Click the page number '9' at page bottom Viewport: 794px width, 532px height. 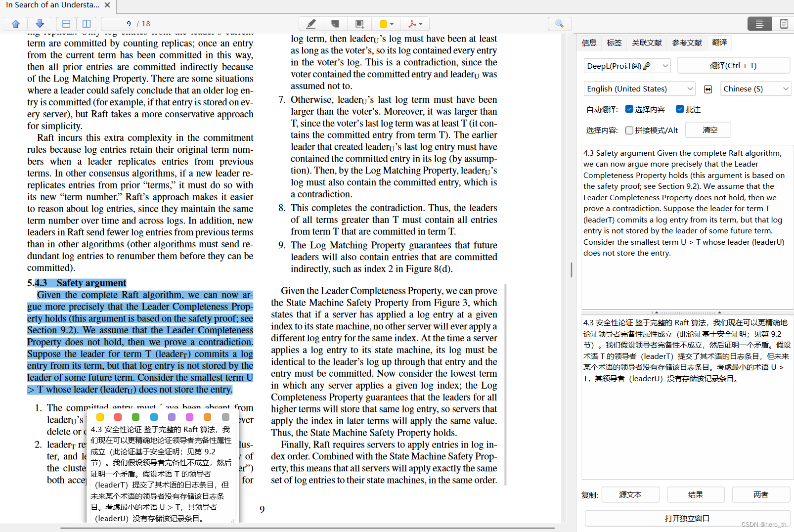[262, 509]
